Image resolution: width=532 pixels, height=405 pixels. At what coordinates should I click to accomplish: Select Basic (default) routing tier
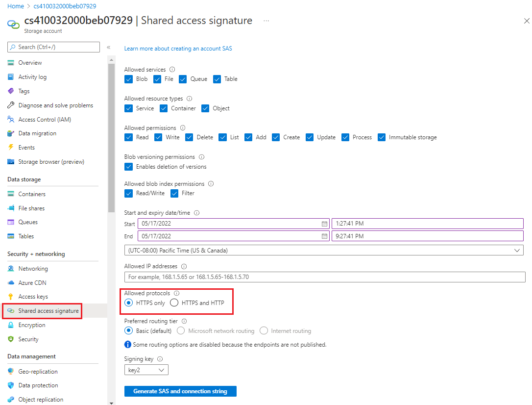tap(128, 330)
